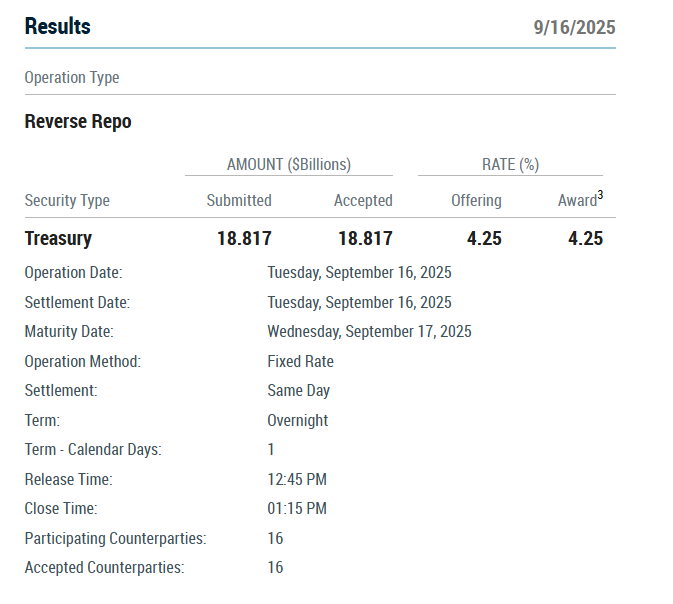Image resolution: width=673 pixels, height=604 pixels.
Task: Click the Release Time 12:45 PM value
Action: (297, 479)
